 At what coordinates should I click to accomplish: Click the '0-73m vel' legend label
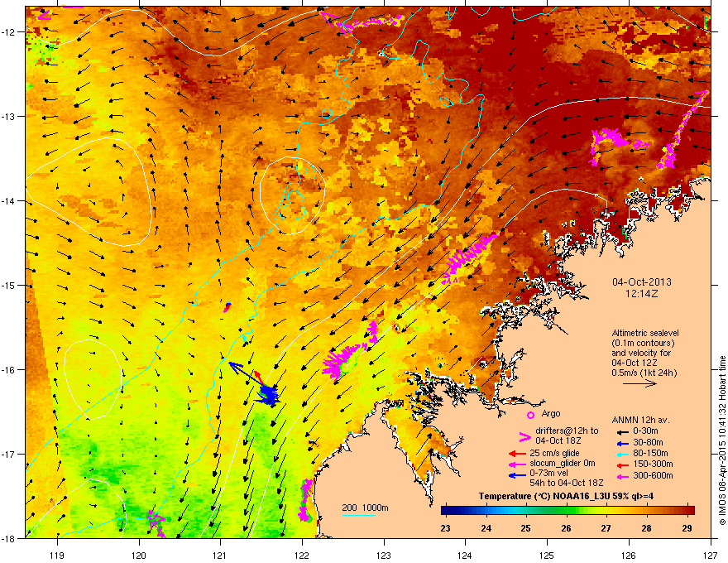548,473
